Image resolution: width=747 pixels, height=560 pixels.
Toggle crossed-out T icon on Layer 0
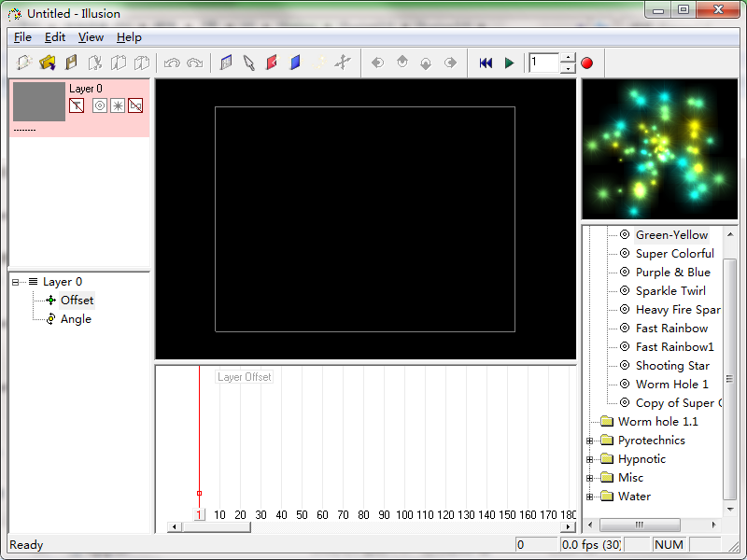(x=77, y=106)
